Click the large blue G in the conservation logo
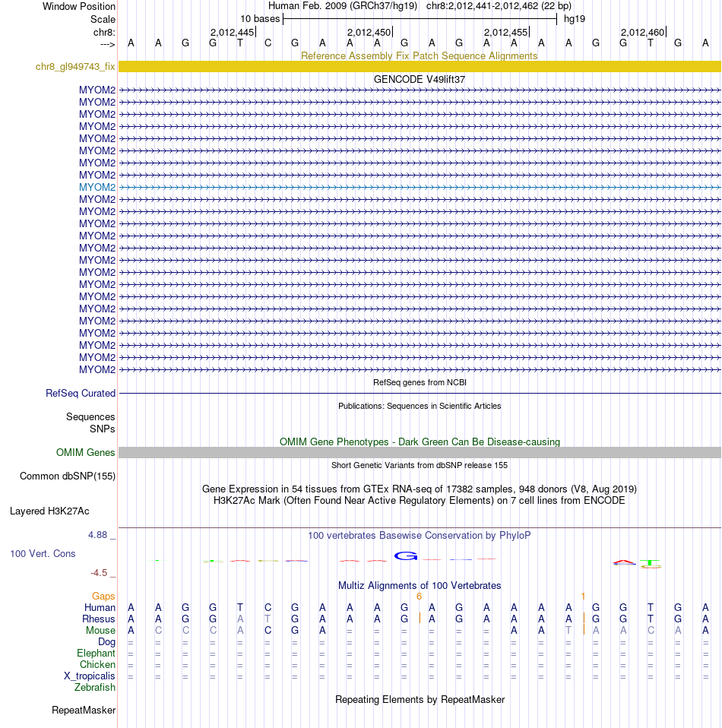722x728 pixels. pyautogui.click(x=406, y=555)
